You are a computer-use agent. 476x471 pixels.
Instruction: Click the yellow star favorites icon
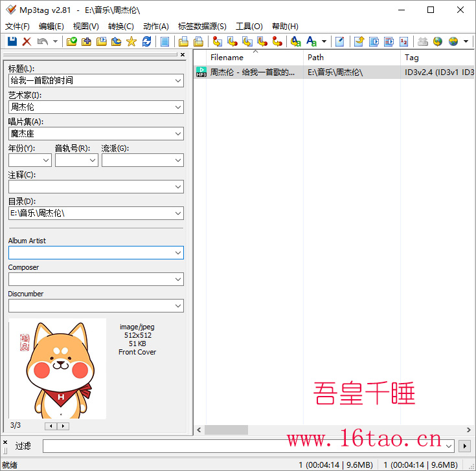[x=131, y=41]
